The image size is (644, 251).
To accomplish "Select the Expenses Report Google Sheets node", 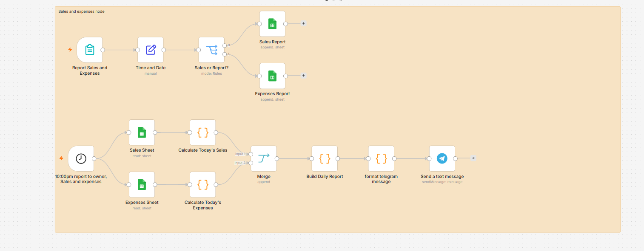I will [x=273, y=76].
